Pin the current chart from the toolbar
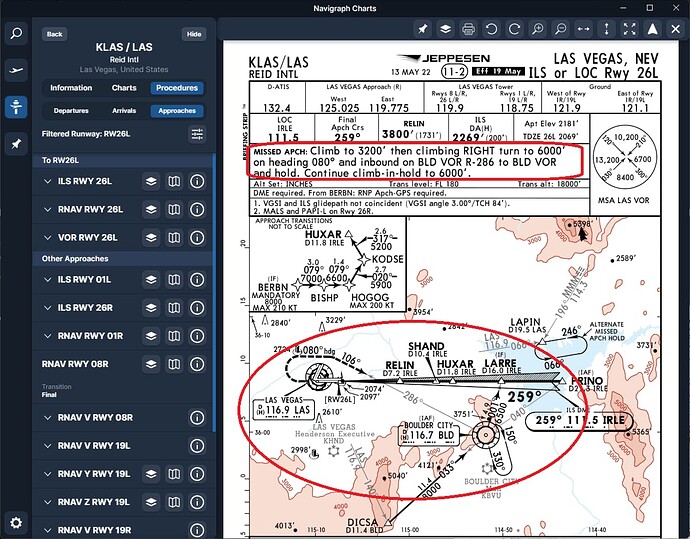690x539 pixels. click(x=422, y=29)
